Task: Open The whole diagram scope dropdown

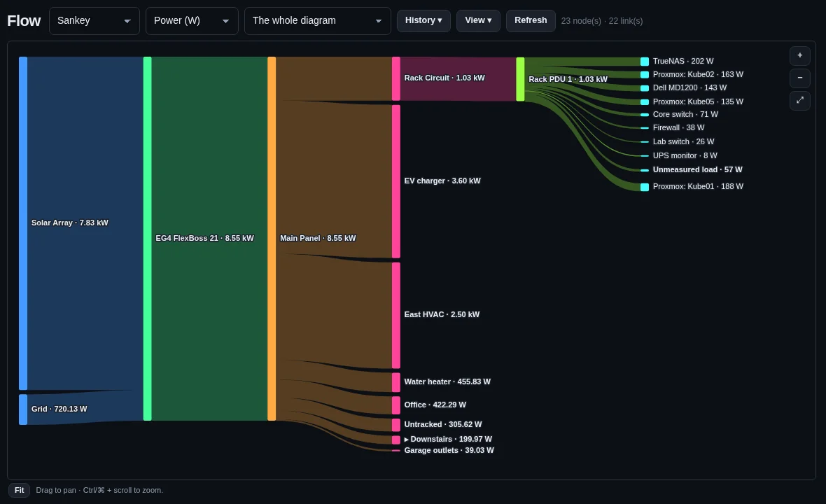Action: [x=318, y=21]
